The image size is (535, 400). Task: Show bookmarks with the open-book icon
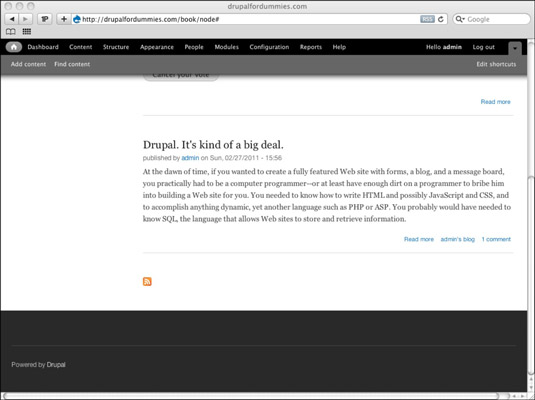coord(11,32)
